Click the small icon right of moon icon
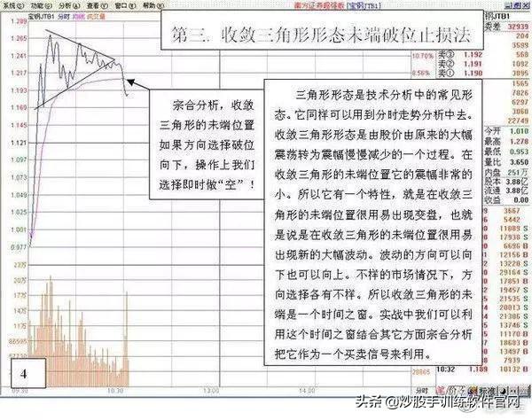 click(513, 391)
